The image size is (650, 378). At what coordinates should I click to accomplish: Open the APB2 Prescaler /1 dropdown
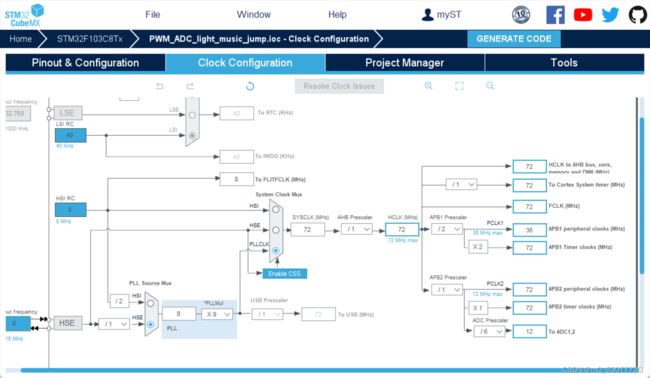pyautogui.click(x=447, y=289)
